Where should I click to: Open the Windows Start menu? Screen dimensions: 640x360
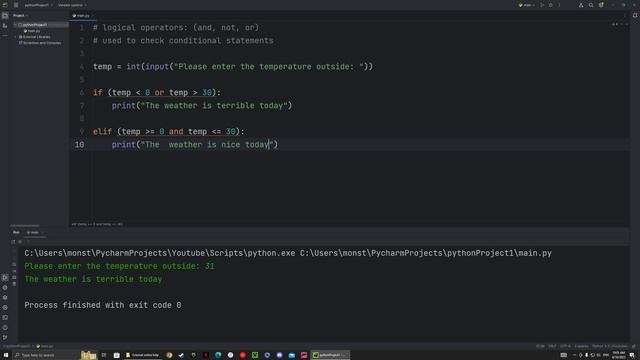[6, 355]
